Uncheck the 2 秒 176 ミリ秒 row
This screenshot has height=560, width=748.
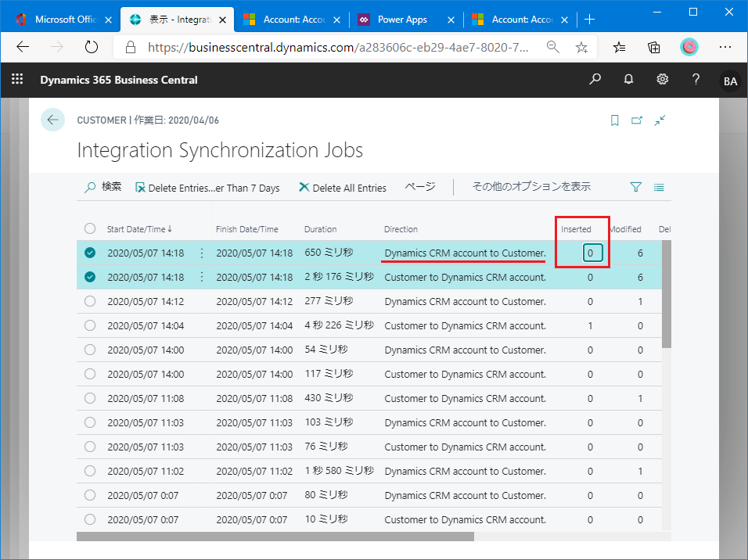coord(90,277)
